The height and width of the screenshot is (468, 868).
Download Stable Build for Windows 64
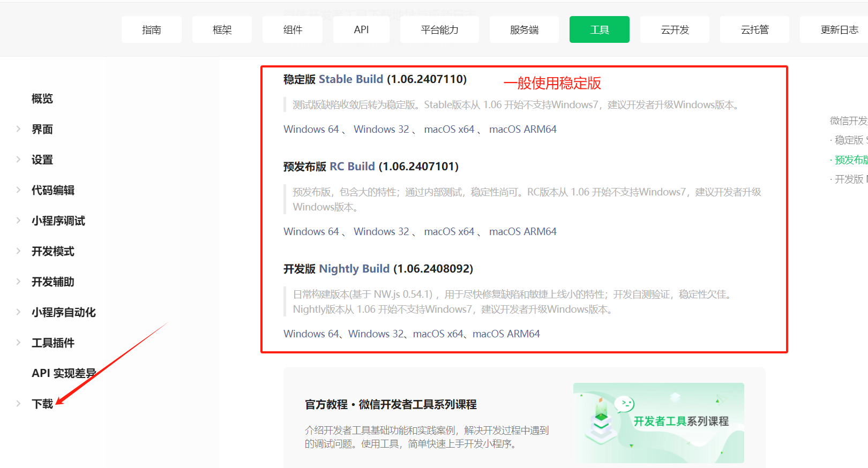(311, 129)
